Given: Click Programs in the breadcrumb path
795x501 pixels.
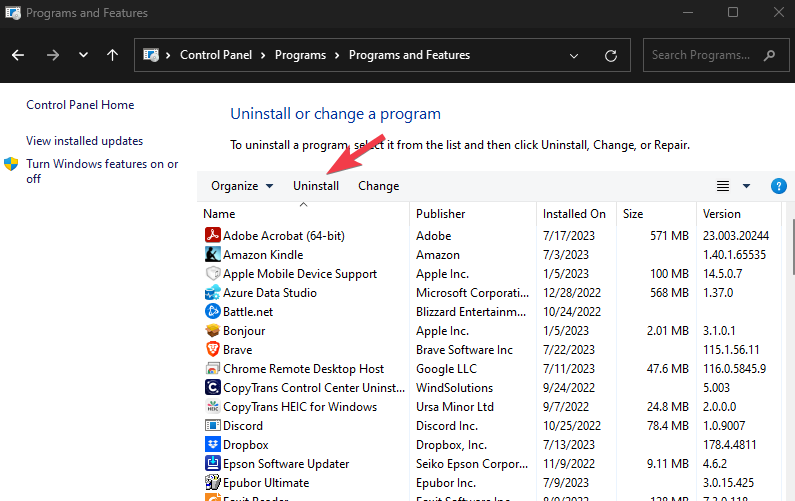Looking at the screenshot, I should (300, 55).
